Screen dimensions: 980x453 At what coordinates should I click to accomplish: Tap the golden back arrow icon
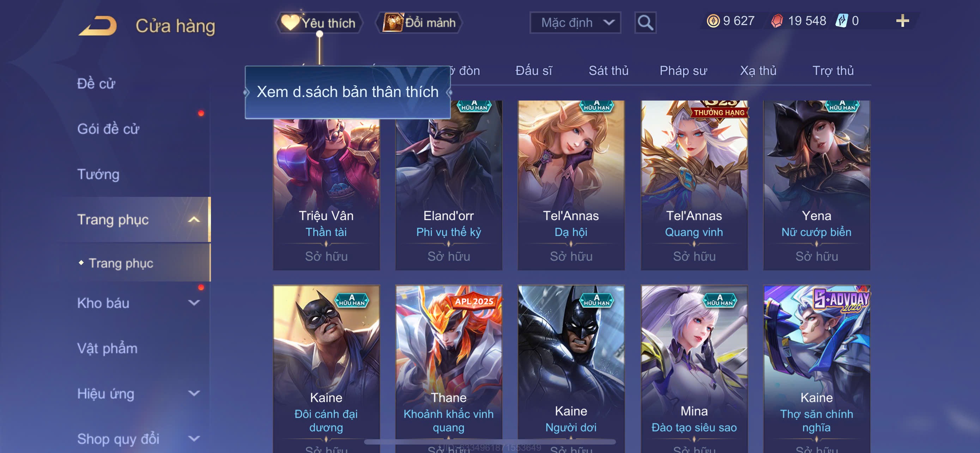click(98, 25)
